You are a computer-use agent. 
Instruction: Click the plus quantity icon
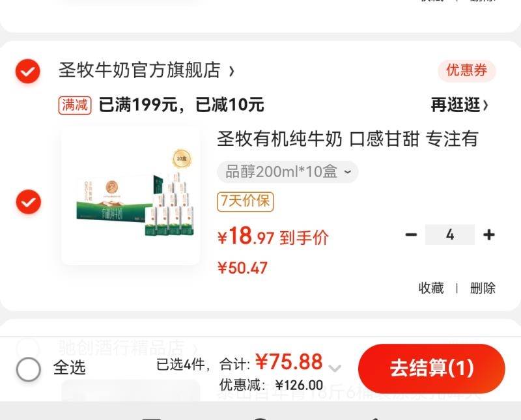point(489,234)
